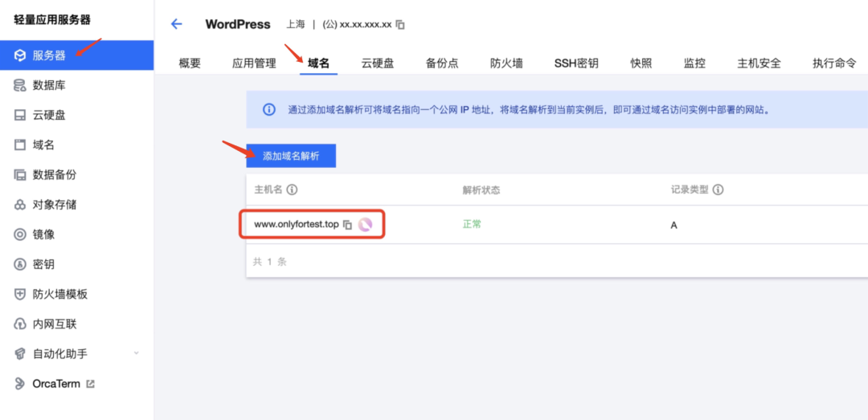Click the purple round icon beside hostname

365,225
